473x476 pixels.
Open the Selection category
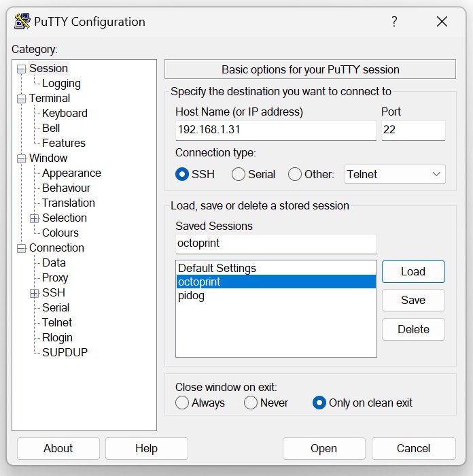pyautogui.click(x=65, y=218)
